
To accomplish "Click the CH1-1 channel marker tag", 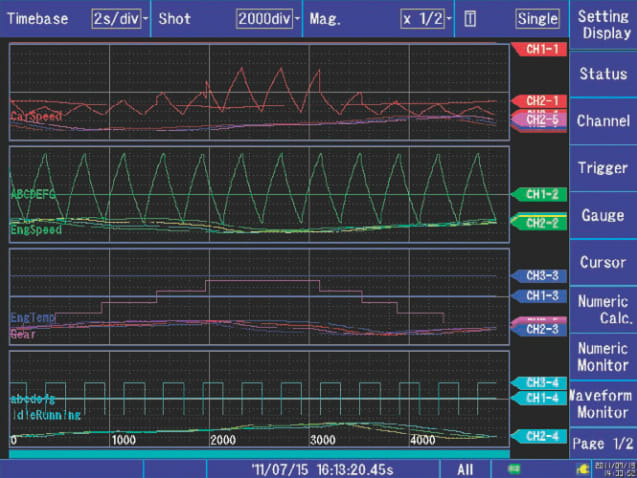I will pos(539,48).
